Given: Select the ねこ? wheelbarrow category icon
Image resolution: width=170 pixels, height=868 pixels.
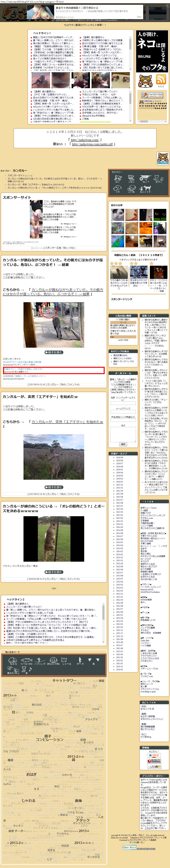Looking at the screenshot, I should click(x=145, y=179).
